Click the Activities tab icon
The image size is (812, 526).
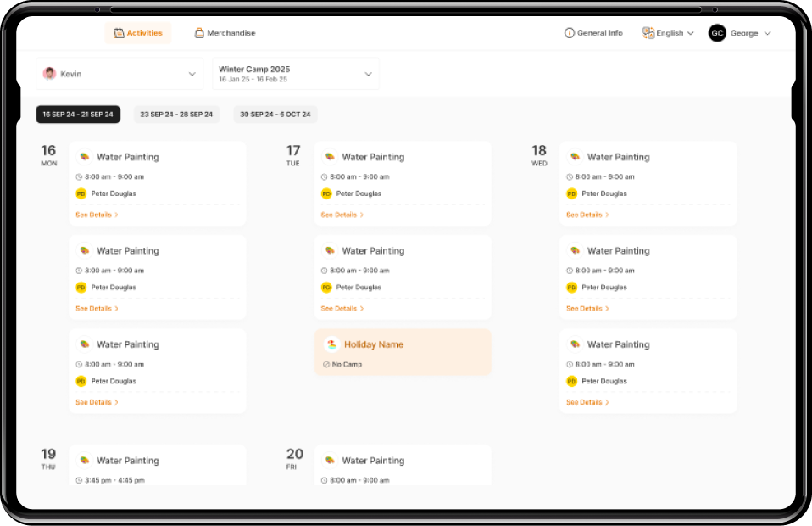[117, 32]
